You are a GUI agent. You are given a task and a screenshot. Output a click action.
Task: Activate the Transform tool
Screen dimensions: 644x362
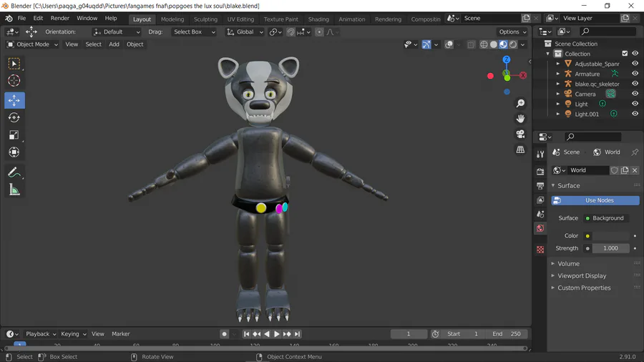coord(14,152)
